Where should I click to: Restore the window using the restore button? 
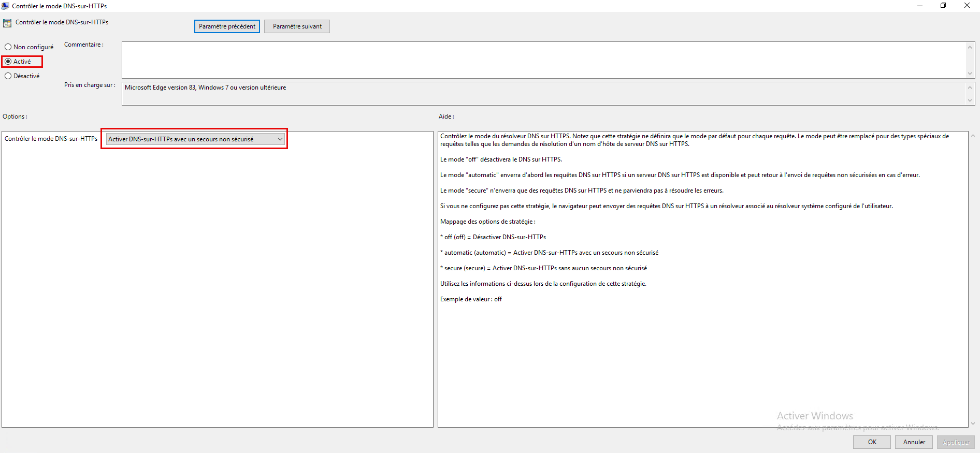[943, 6]
